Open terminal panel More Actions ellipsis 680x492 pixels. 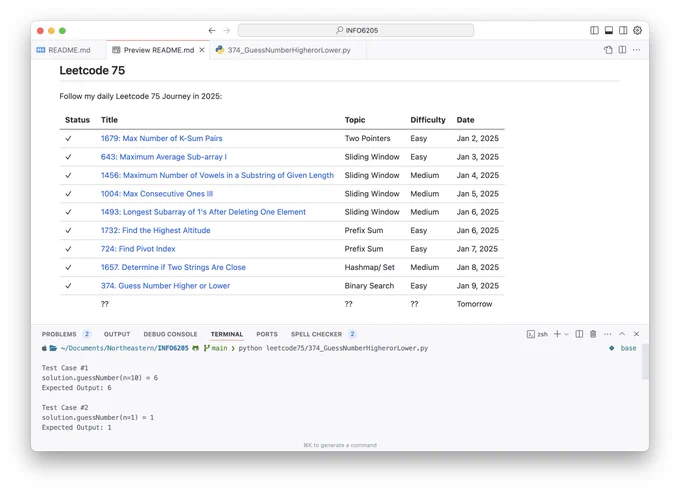(x=608, y=334)
